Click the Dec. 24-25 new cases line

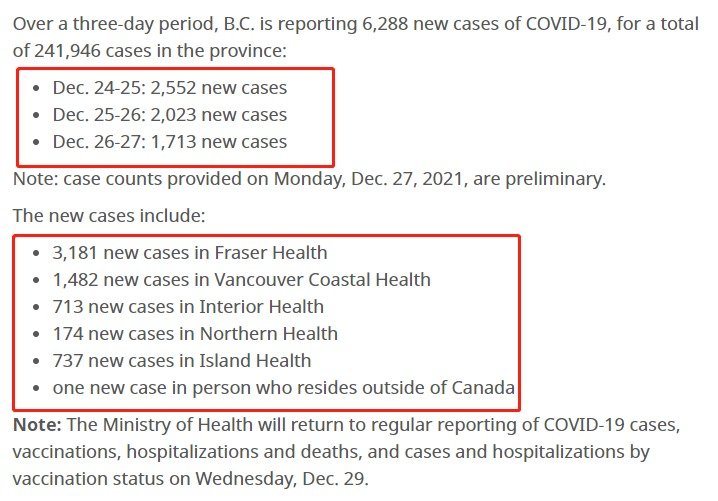tap(170, 87)
